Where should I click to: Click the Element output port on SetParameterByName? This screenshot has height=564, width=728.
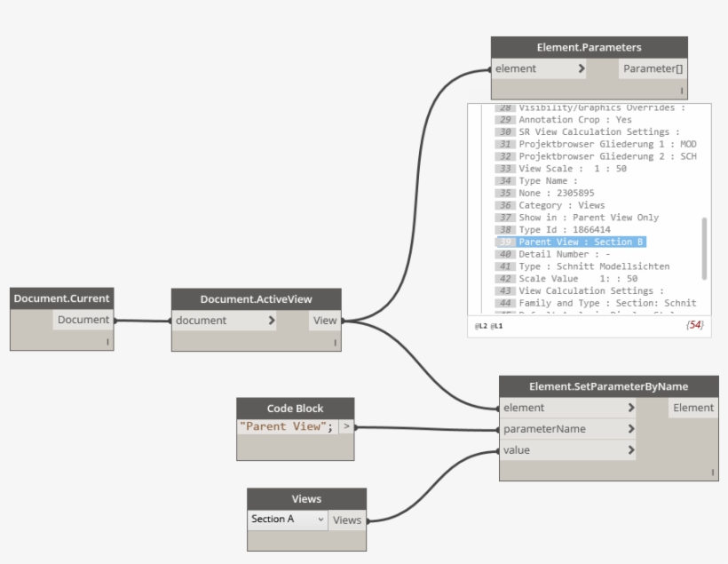pyautogui.click(x=692, y=408)
